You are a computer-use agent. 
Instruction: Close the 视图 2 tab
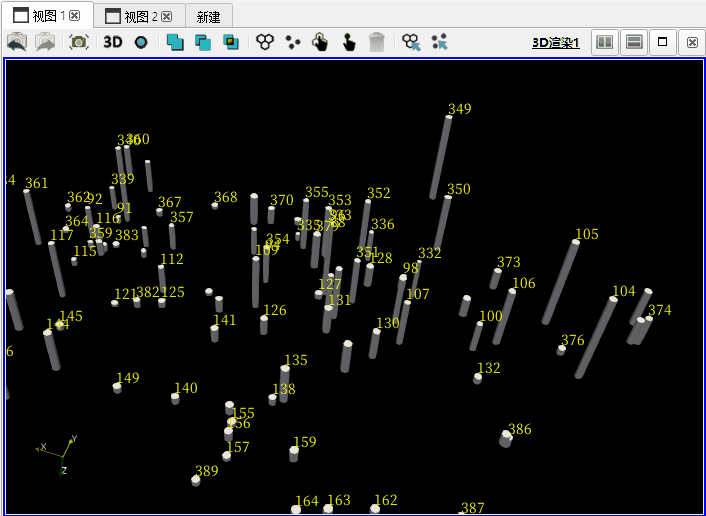[x=167, y=17]
